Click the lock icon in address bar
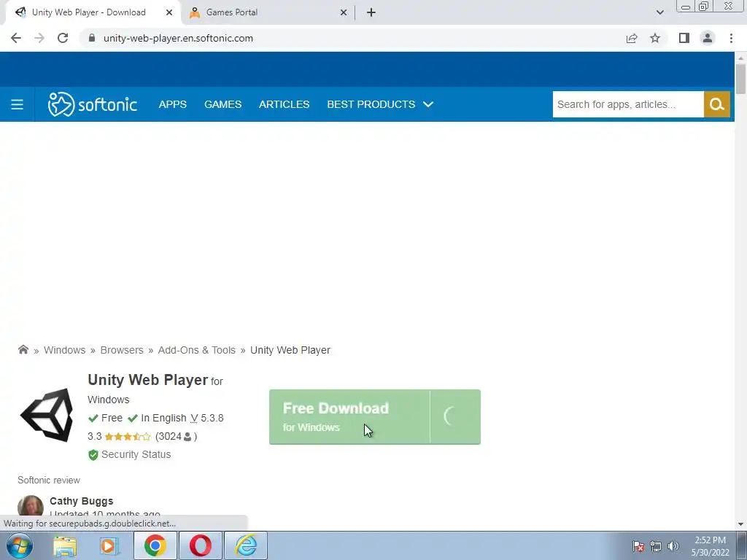 pos(92,38)
